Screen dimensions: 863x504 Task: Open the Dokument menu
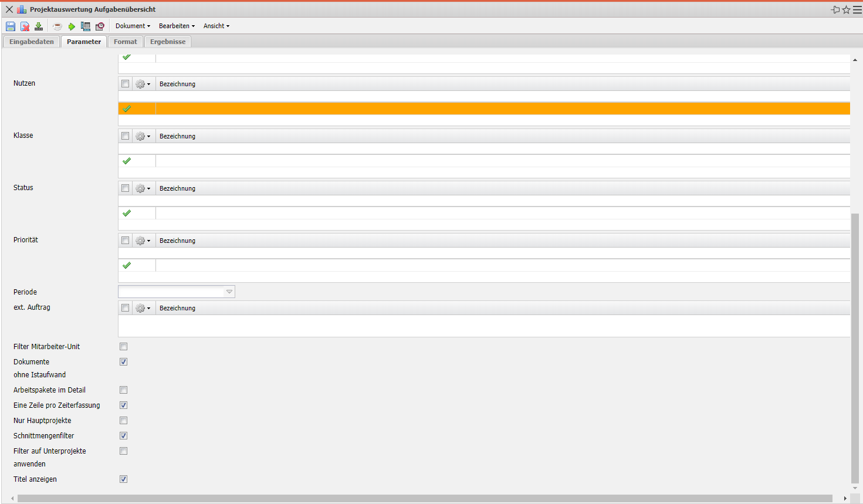pos(133,26)
